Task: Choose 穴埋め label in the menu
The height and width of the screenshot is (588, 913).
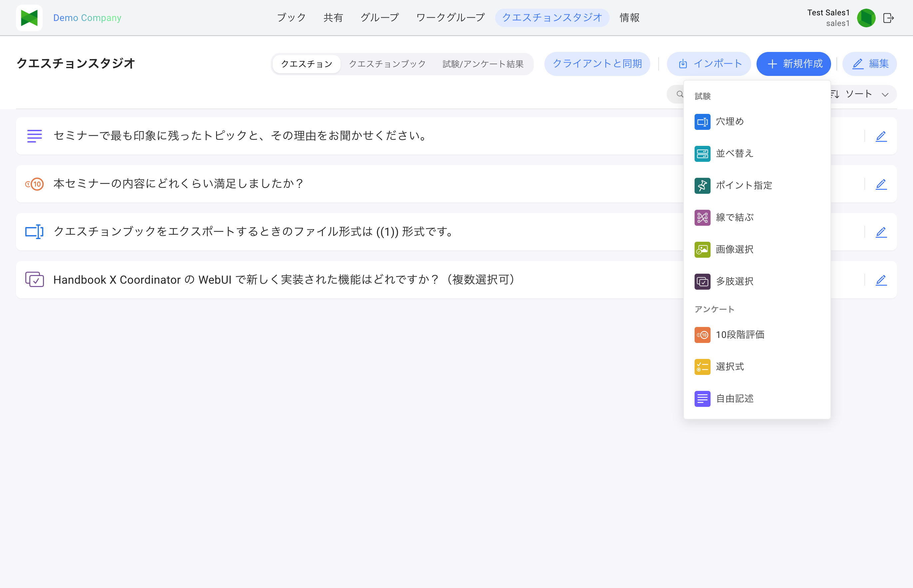Action: 730,122
